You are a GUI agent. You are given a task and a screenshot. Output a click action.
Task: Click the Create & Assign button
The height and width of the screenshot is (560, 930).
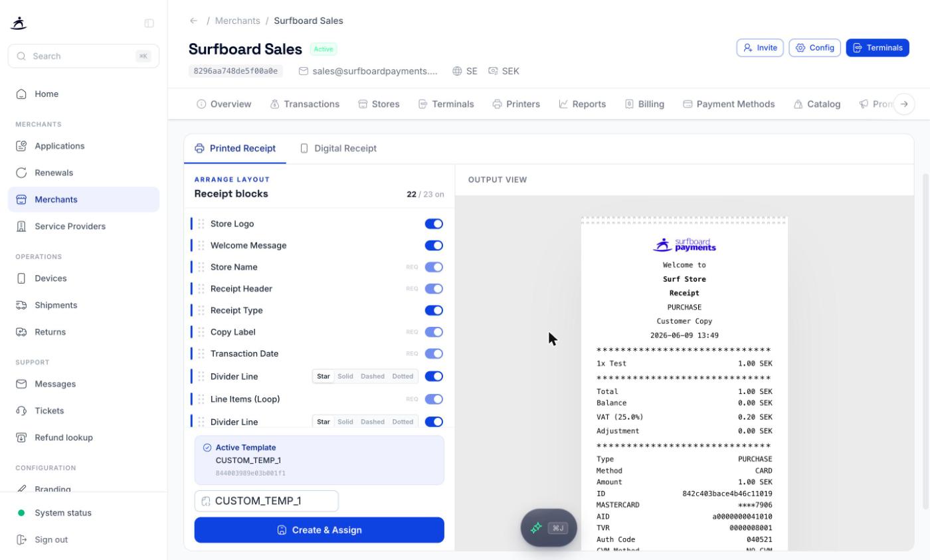tap(320, 530)
